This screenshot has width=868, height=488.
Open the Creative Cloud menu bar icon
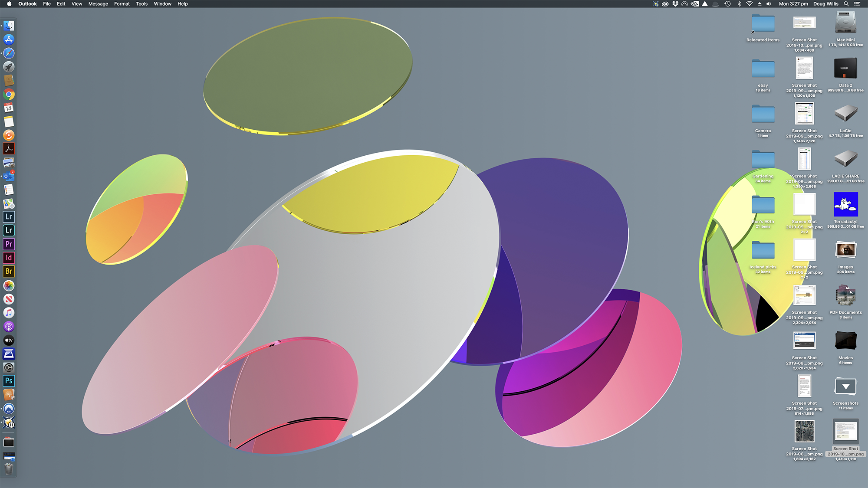(665, 4)
